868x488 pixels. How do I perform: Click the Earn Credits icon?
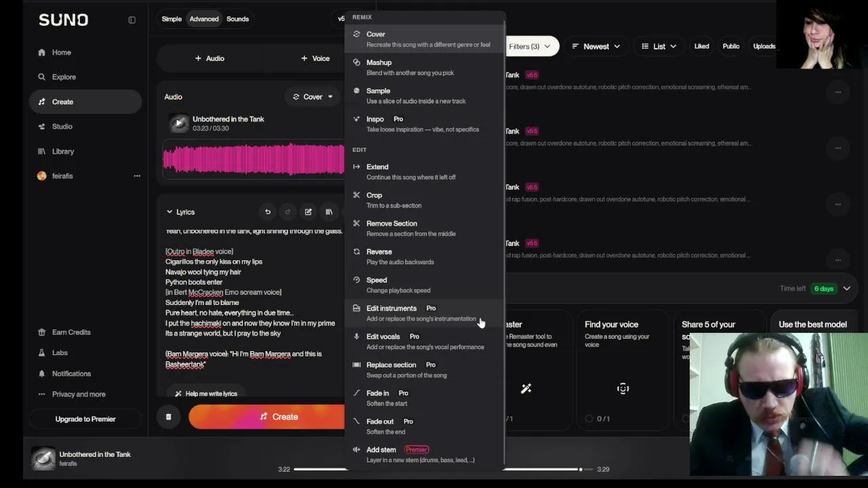click(x=42, y=332)
